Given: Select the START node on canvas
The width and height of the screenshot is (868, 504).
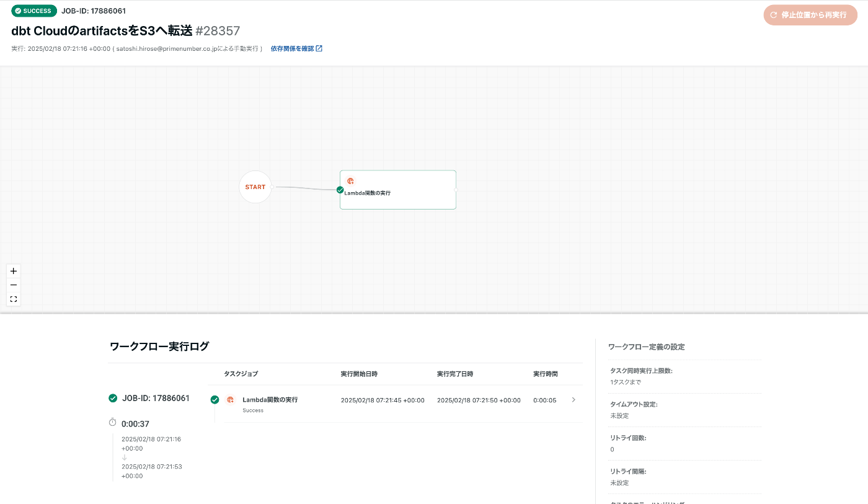Looking at the screenshot, I should pos(255,187).
